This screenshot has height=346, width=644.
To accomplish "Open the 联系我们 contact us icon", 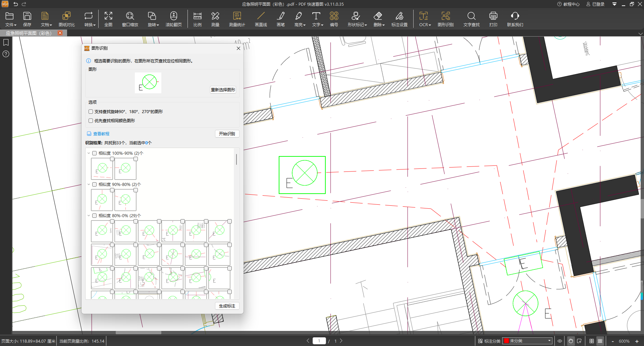I will [x=515, y=19].
